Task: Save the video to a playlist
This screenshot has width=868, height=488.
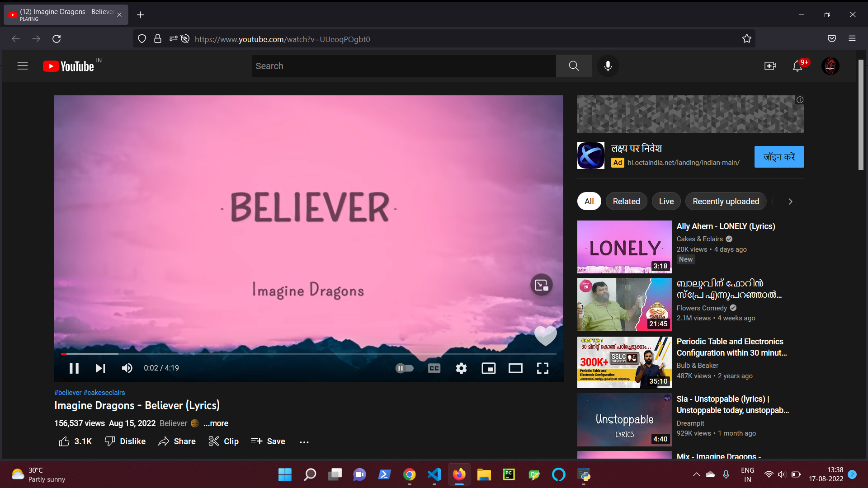Action: coord(268,441)
